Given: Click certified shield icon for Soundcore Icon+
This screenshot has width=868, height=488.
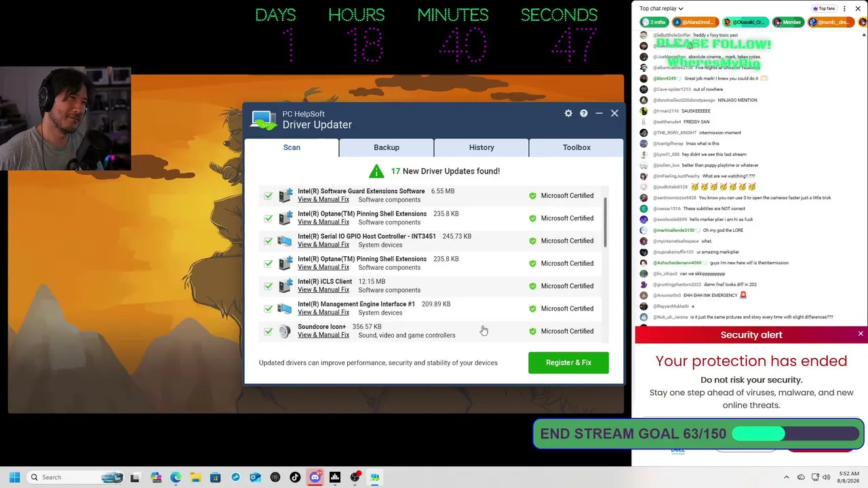Looking at the screenshot, I should click(x=532, y=331).
